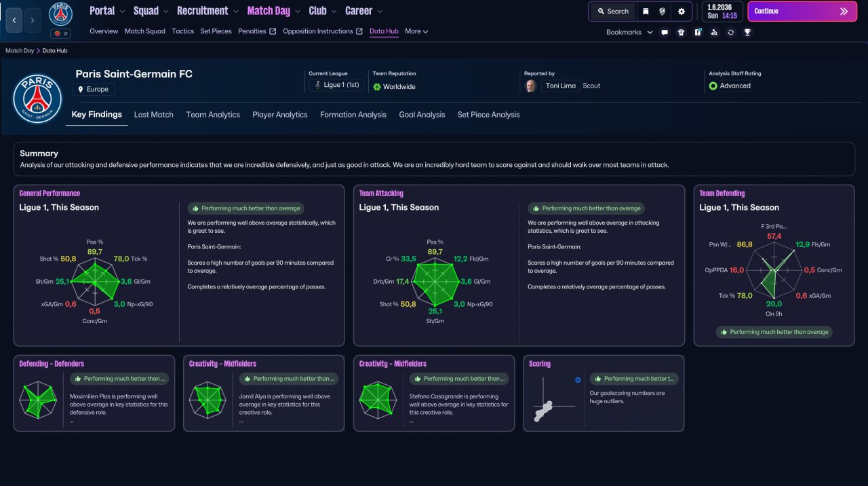Click the Toni Lima name link
Viewport: 868px width, 486px height.
559,86
